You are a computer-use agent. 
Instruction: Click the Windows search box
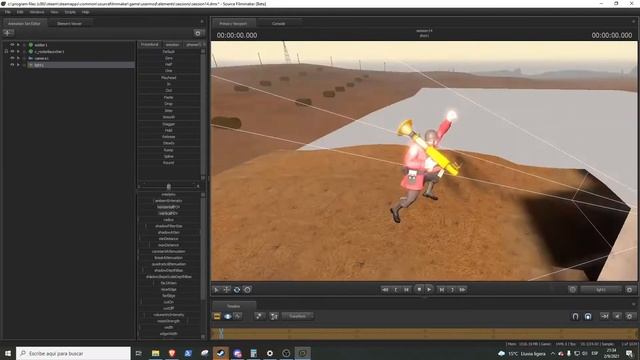pos(73,353)
